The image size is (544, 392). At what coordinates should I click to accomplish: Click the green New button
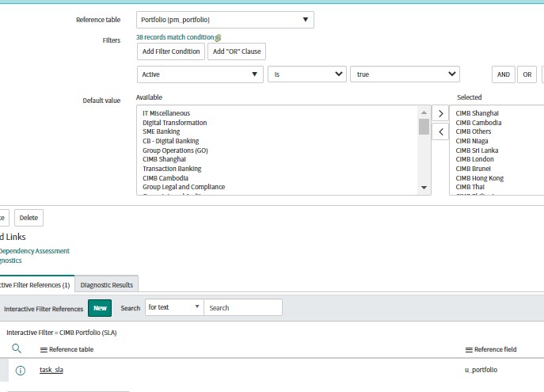100,308
